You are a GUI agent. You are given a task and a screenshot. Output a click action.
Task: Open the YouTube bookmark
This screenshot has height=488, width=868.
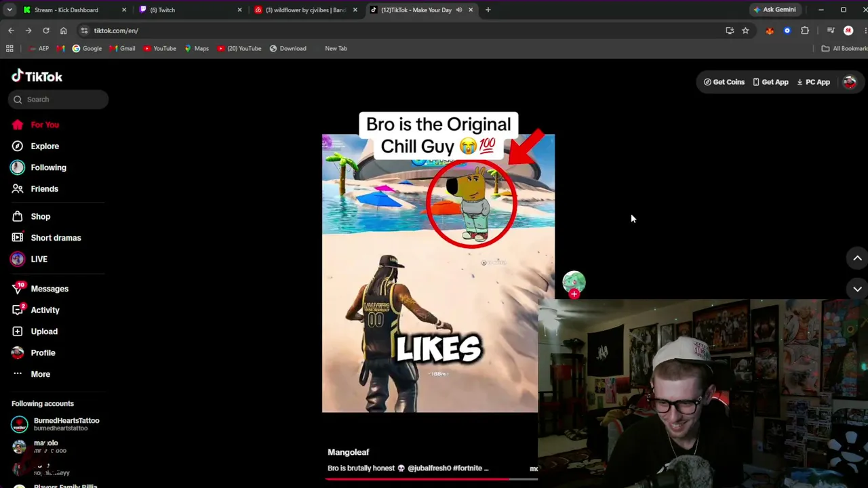click(159, 49)
